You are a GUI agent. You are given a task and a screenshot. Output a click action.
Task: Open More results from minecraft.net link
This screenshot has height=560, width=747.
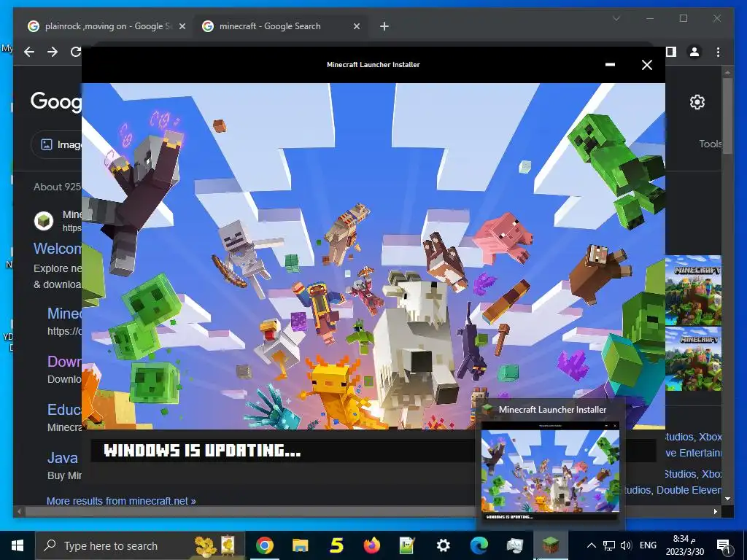(121, 501)
